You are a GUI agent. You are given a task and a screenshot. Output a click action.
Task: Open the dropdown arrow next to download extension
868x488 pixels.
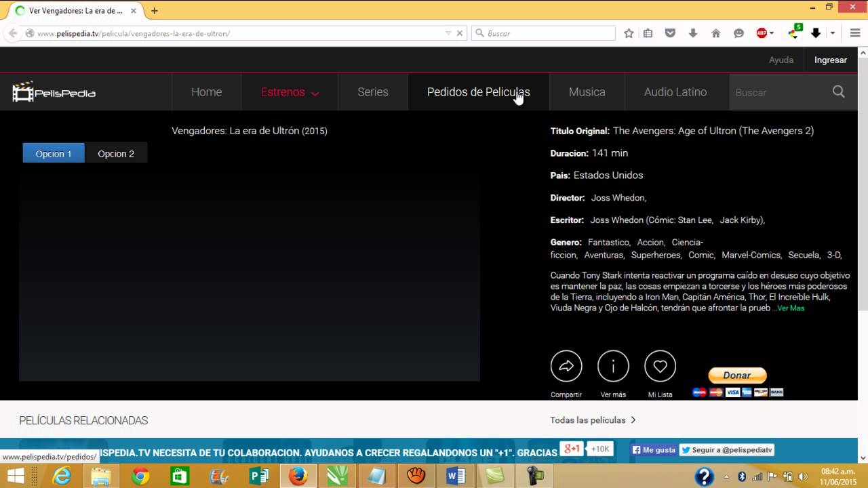point(832,33)
